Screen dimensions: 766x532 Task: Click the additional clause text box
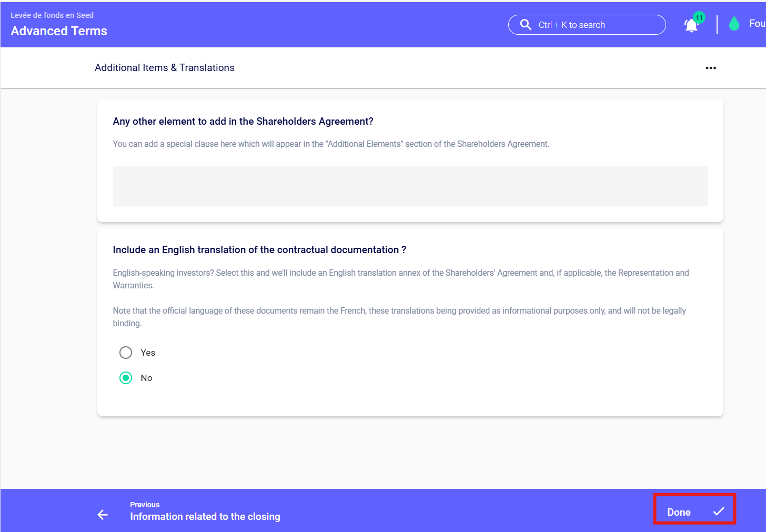410,186
